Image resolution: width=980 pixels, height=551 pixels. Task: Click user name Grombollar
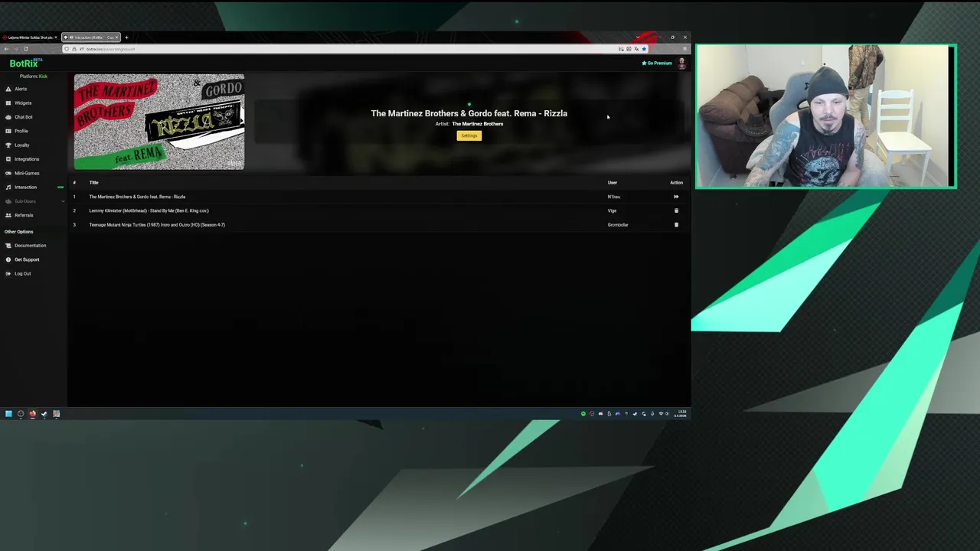(x=618, y=225)
